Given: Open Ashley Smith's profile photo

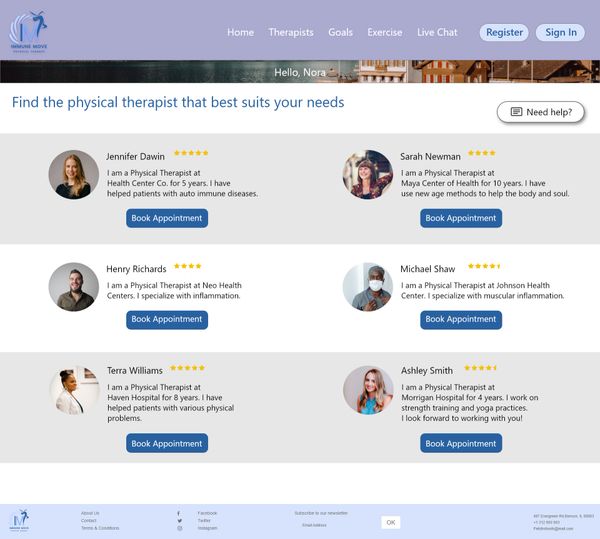Looking at the screenshot, I should pyautogui.click(x=368, y=390).
